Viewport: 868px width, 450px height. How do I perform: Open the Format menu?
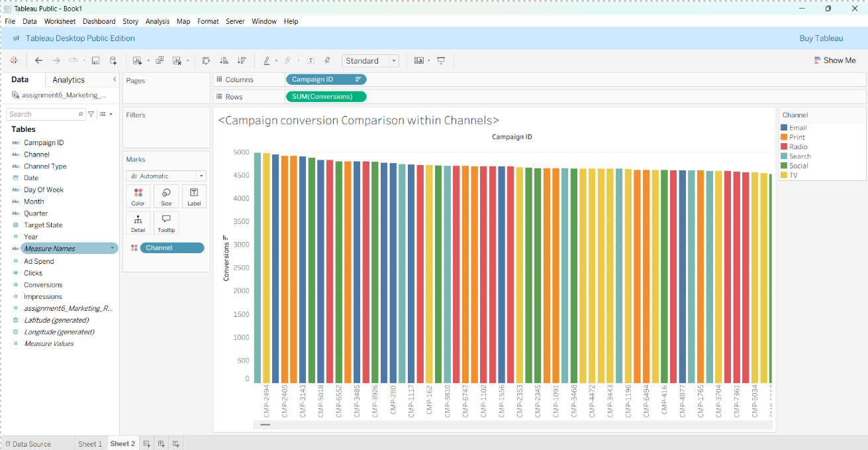point(208,21)
